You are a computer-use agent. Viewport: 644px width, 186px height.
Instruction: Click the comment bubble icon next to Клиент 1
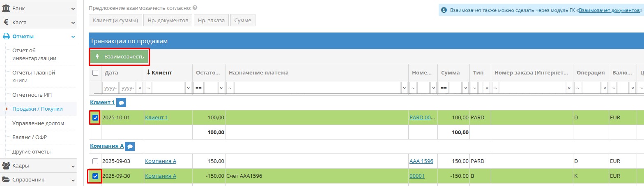point(121,102)
